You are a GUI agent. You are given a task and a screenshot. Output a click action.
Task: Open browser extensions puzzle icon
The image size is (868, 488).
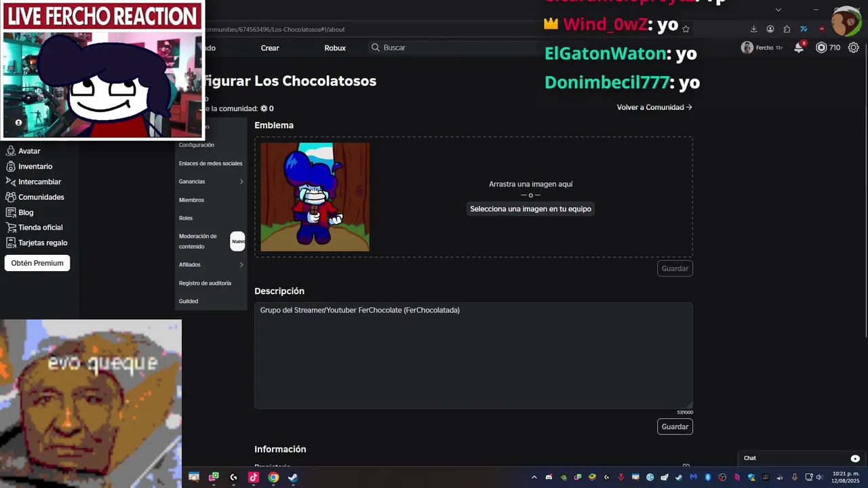click(787, 28)
